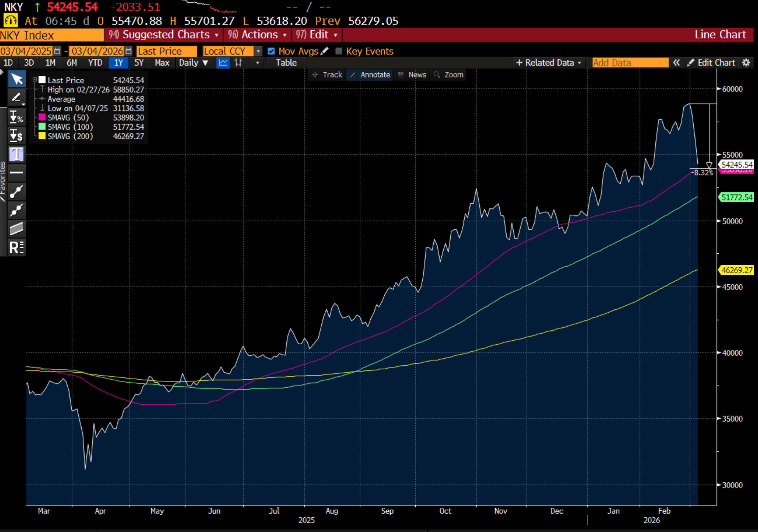Enable the Key Events checkbox
This screenshot has height=532, width=758.
339,51
